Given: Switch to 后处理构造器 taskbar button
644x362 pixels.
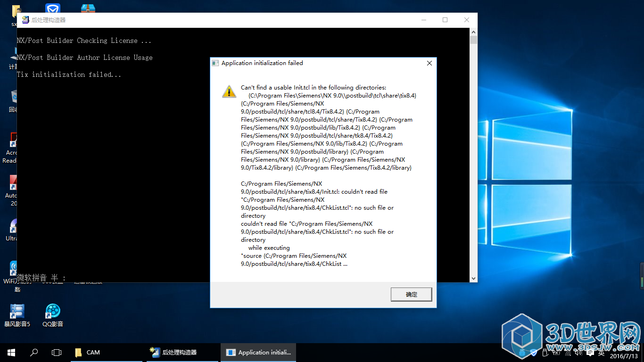Looking at the screenshot, I should point(182,353).
